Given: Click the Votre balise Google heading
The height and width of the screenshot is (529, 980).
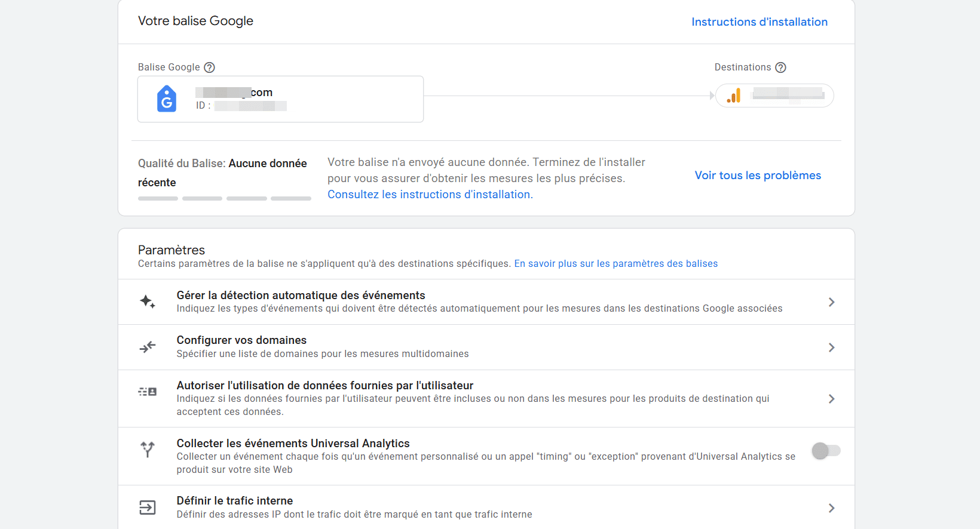Looking at the screenshot, I should [195, 21].
